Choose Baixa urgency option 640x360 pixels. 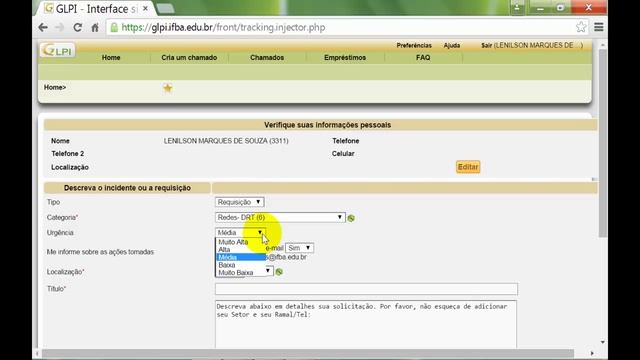point(227,265)
